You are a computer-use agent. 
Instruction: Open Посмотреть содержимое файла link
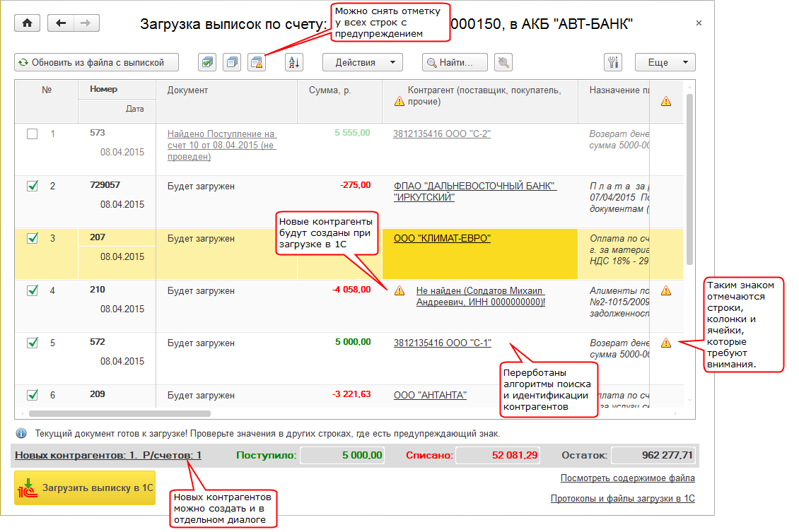coord(627,478)
